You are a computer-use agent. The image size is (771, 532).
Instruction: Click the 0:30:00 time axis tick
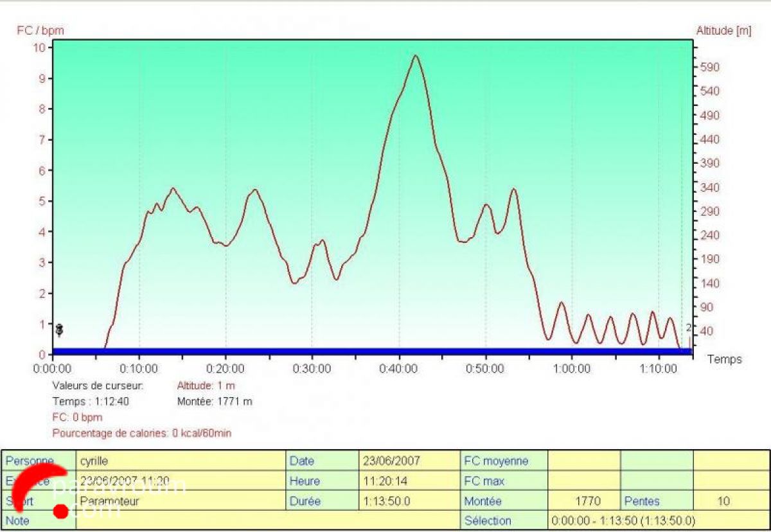312,369
